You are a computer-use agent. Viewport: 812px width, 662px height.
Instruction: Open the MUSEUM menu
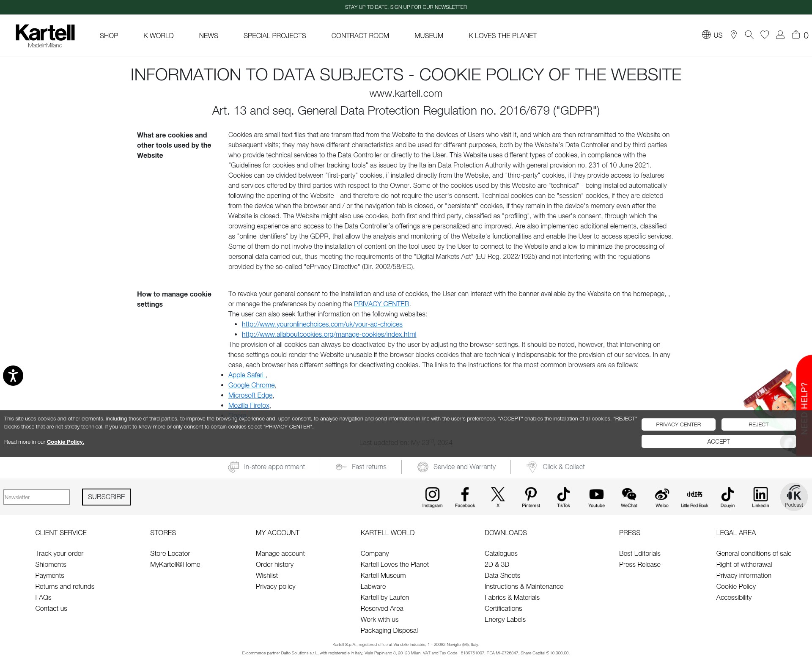point(429,36)
